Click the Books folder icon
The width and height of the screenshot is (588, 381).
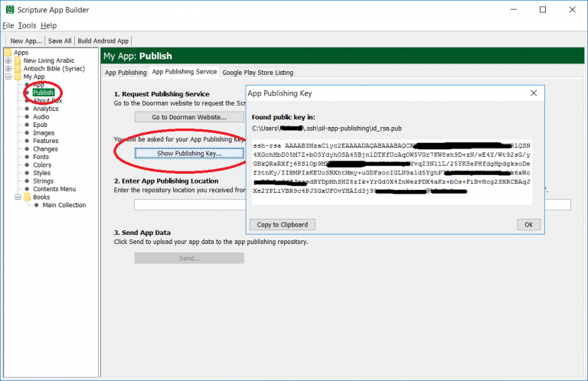point(27,197)
